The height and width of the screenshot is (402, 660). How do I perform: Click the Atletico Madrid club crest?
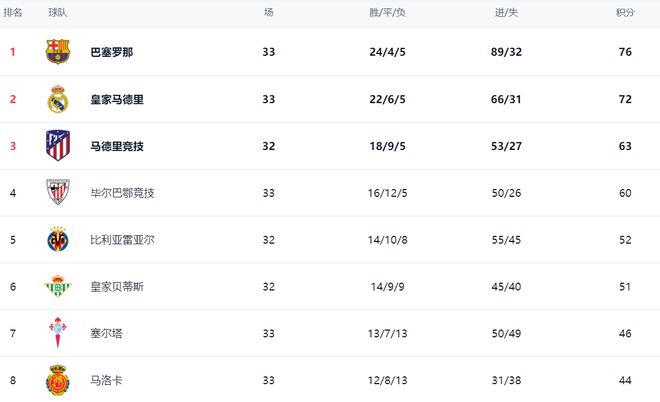[x=58, y=146]
